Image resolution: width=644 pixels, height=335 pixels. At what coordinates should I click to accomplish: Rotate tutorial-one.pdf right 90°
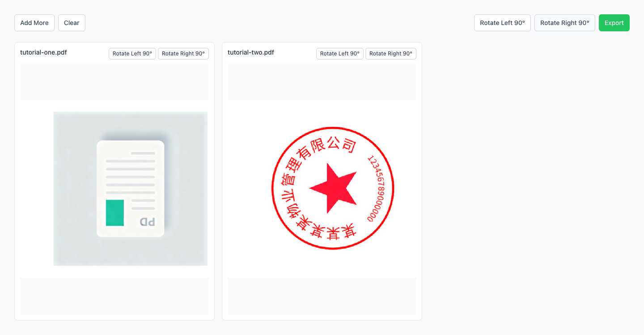click(183, 54)
